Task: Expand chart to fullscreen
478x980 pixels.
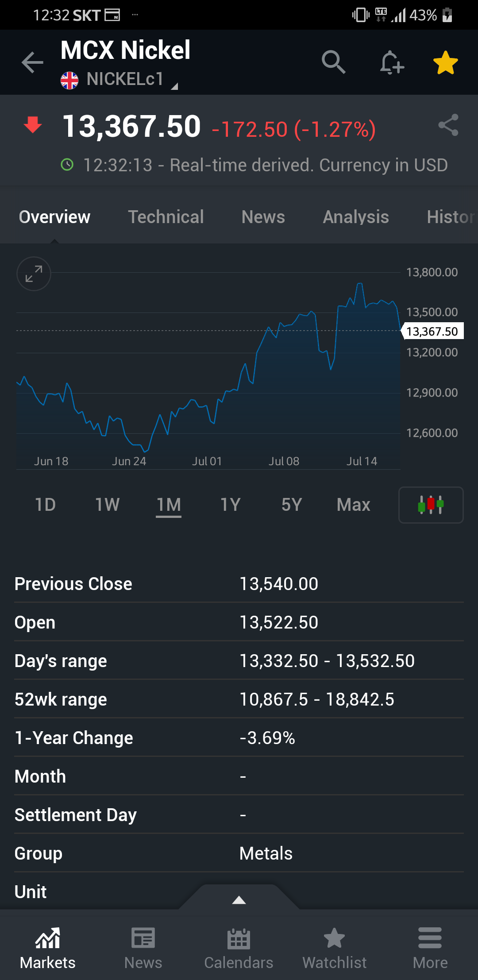Action: pyautogui.click(x=34, y=274)
